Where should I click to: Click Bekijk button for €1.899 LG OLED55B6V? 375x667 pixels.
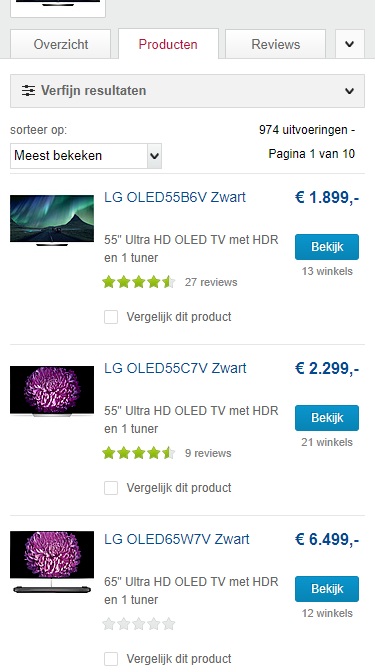coord(327,247)
